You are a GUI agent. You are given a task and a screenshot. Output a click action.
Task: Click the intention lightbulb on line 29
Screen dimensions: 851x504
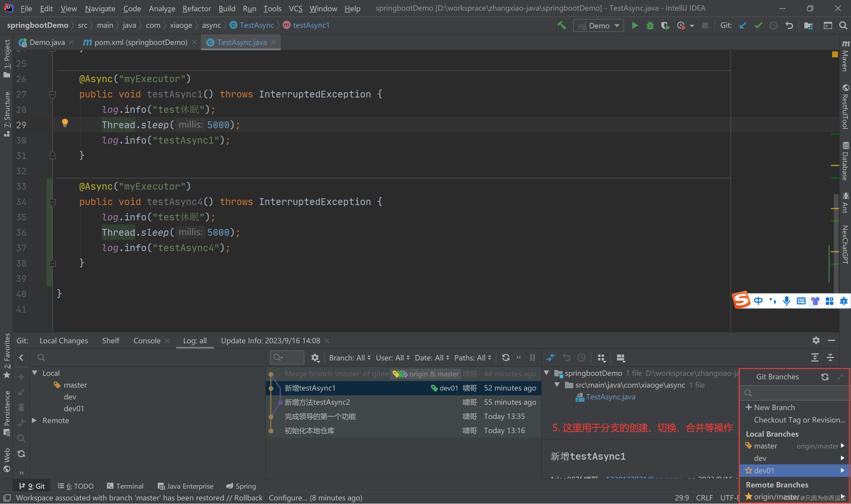65,123
